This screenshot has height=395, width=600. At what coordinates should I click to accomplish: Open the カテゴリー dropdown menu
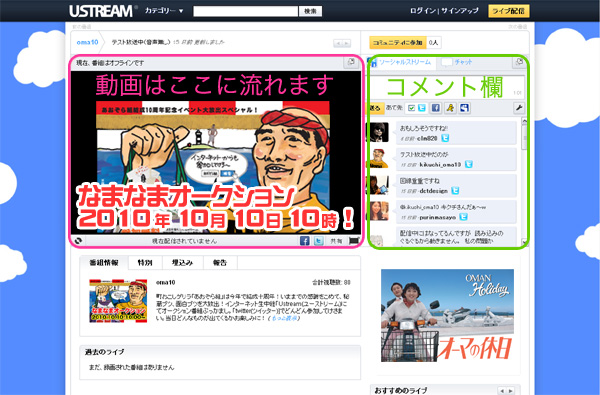point(164,11)
